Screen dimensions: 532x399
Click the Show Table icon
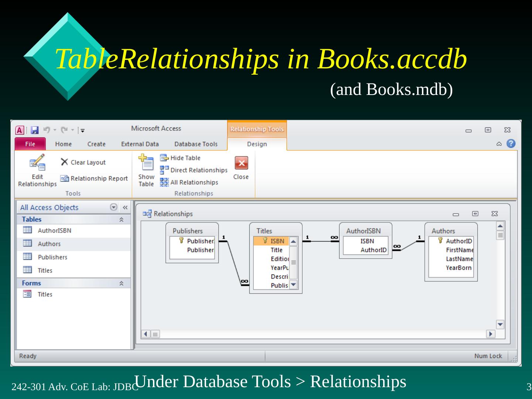click(x=146, y=163)
